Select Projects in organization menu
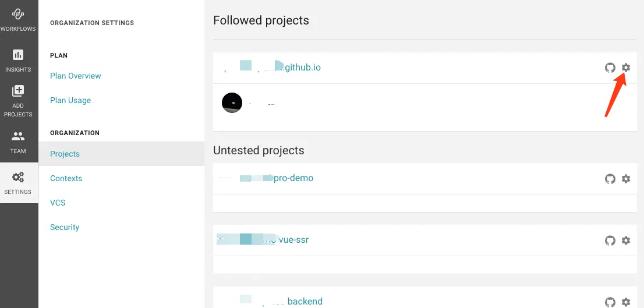Image resolution: width=644 pixels, height=308 pixels. [x=65, y=154]
